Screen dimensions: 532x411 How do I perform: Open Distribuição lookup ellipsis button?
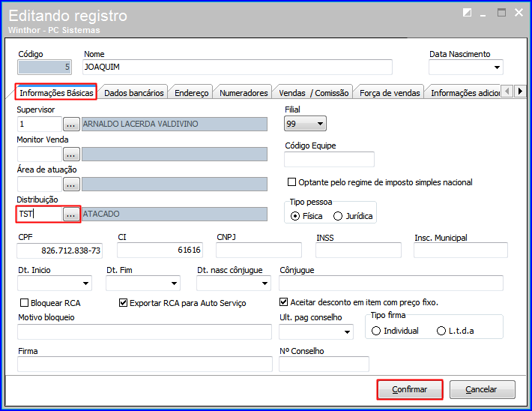pos(71,214)
